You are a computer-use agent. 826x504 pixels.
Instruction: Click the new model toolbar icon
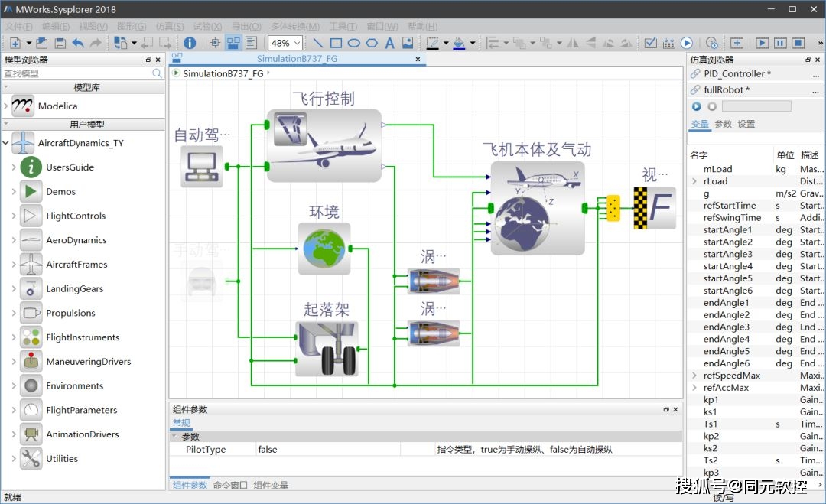pyautogui.click(x=15, y=43)
